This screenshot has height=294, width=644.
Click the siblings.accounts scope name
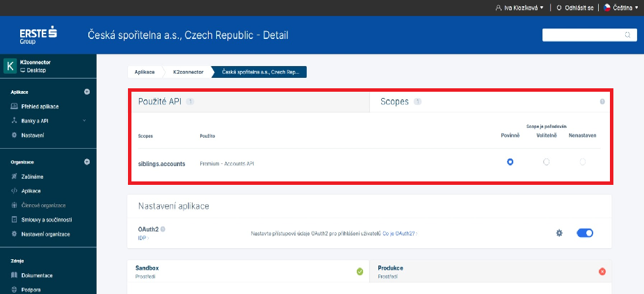[x=162, y=163]
